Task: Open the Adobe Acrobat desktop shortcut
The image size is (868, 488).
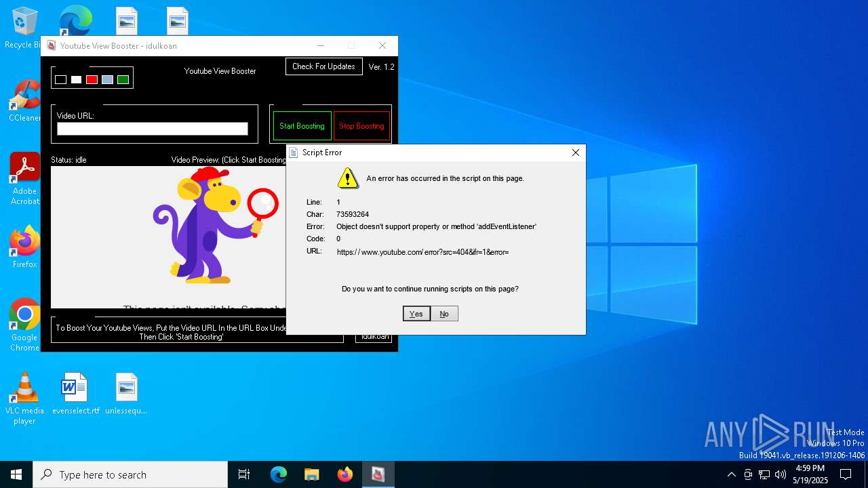Action: pyautogui.click(x=24, y=178)
